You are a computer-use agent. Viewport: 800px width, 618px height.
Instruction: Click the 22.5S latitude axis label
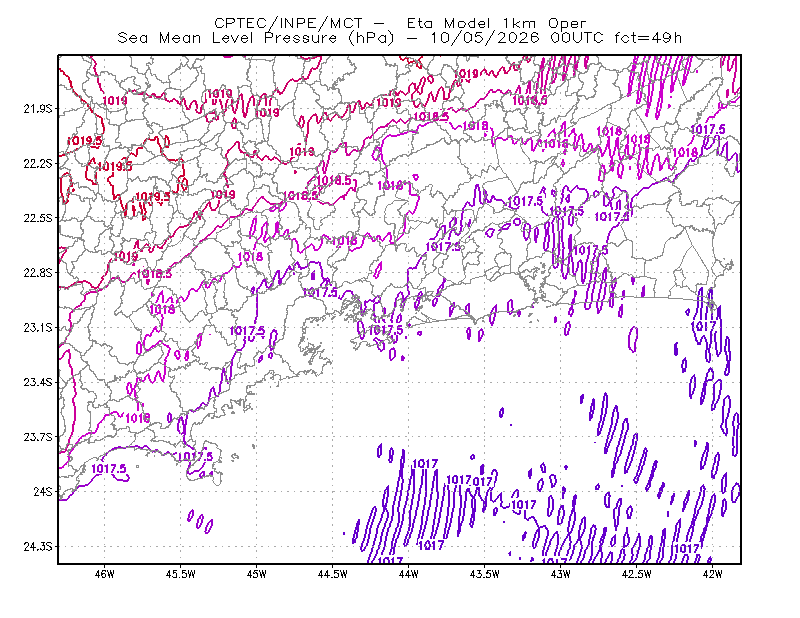point(38,218)
